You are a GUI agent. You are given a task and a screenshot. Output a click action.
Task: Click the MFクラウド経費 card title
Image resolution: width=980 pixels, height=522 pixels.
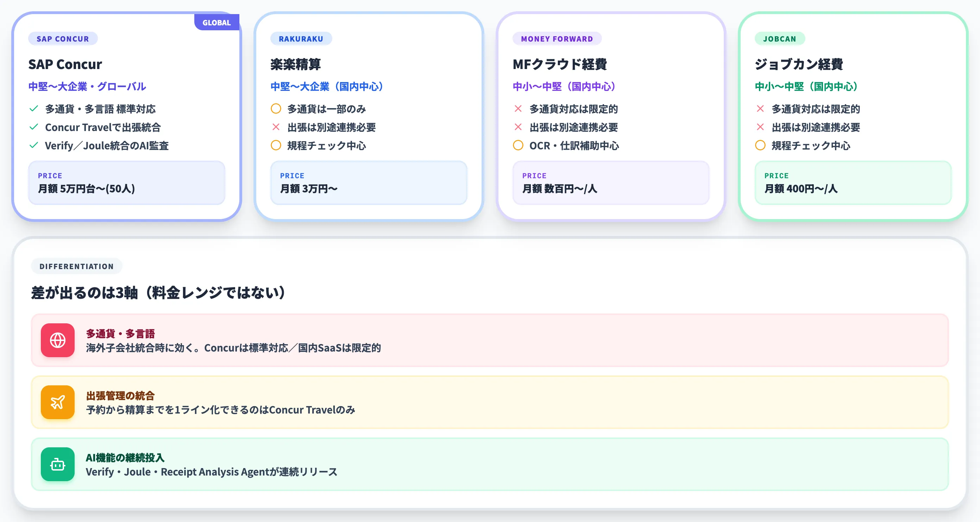[560, 64]
